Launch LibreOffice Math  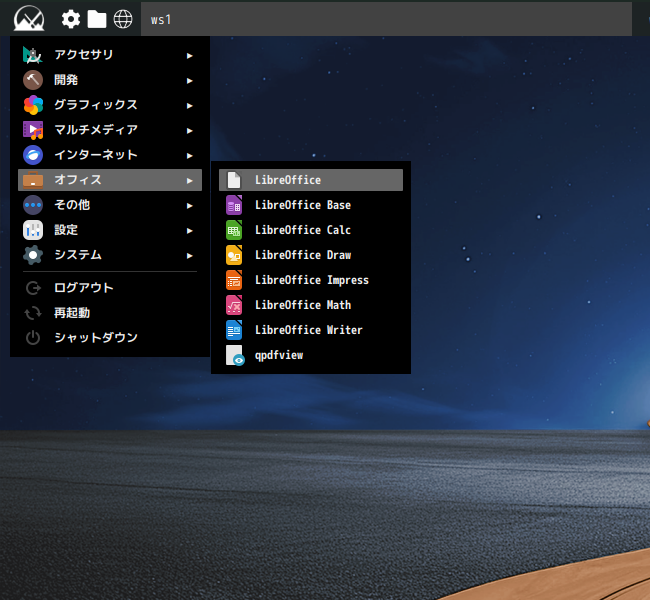coord(310,305)
